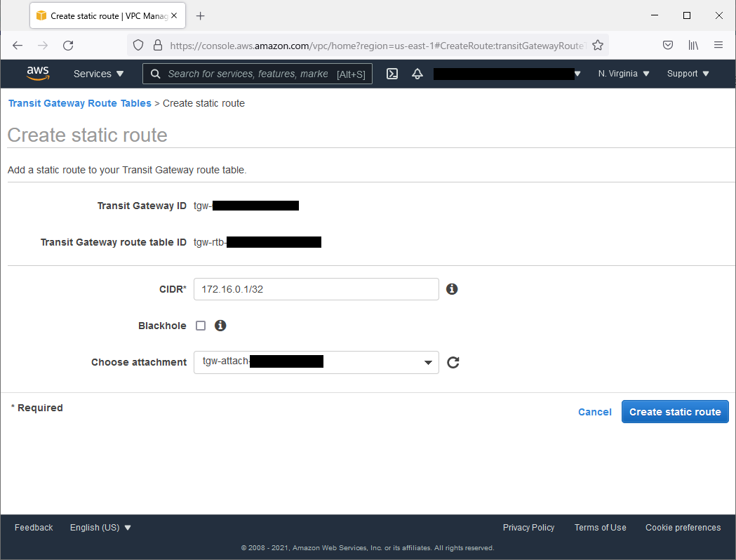Open the Services dropdown menu
The width and height of the screenshot is (736, 560).
click(98, 74)
